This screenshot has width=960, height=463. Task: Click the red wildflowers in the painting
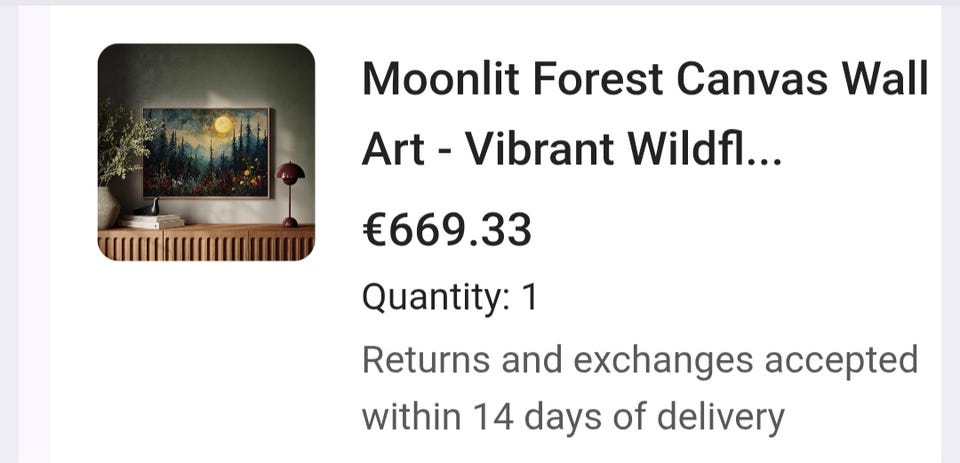(184, 184)
